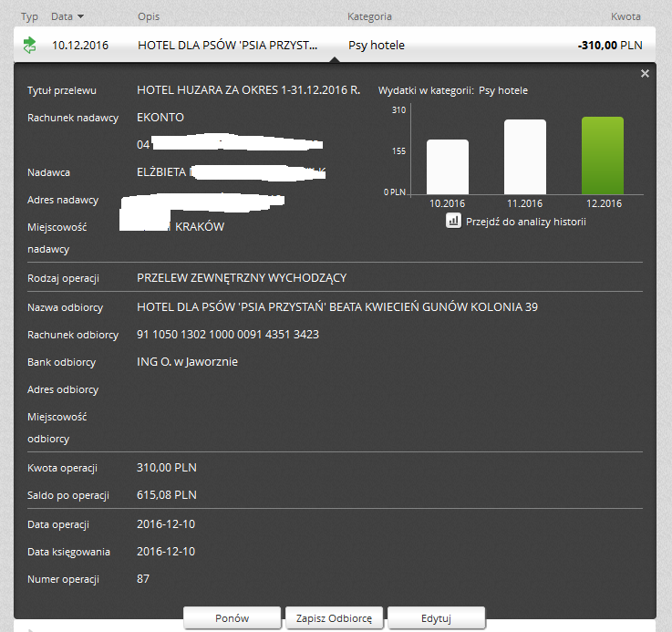The image size is (672, 632).
Task: Select the green 12.2016 chart bar
Action: point(602,155)
